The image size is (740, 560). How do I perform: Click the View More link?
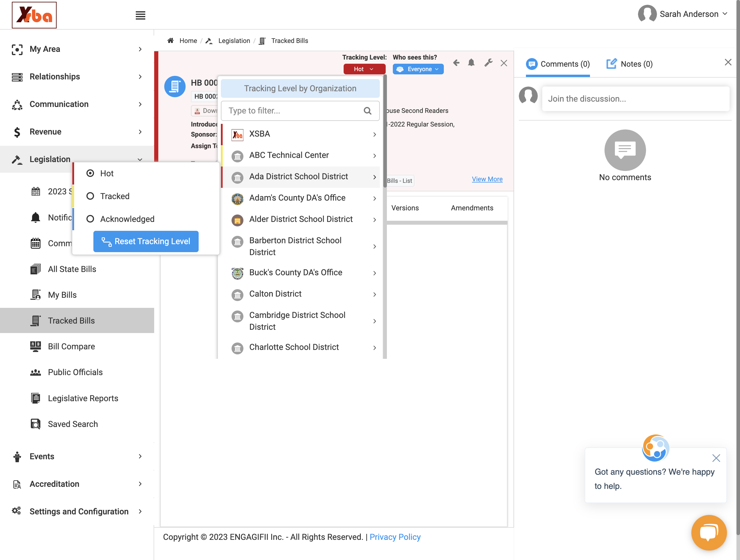[487, 179]
